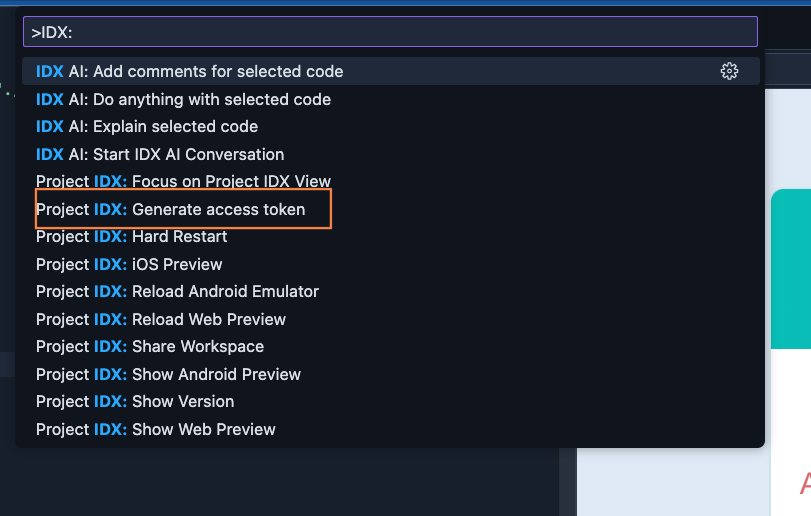Open Project IDX: Show Web Preview
Image resolution: width=811 pixels, height=516 pixels.
(391, 429)
